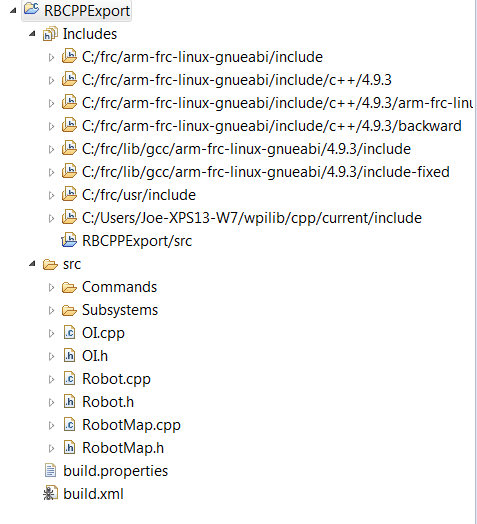Viewport: 477px width, 524px height.
Task: Select RBCPPExport/src text
Action: pyautogui.click(x=137, y=241)
